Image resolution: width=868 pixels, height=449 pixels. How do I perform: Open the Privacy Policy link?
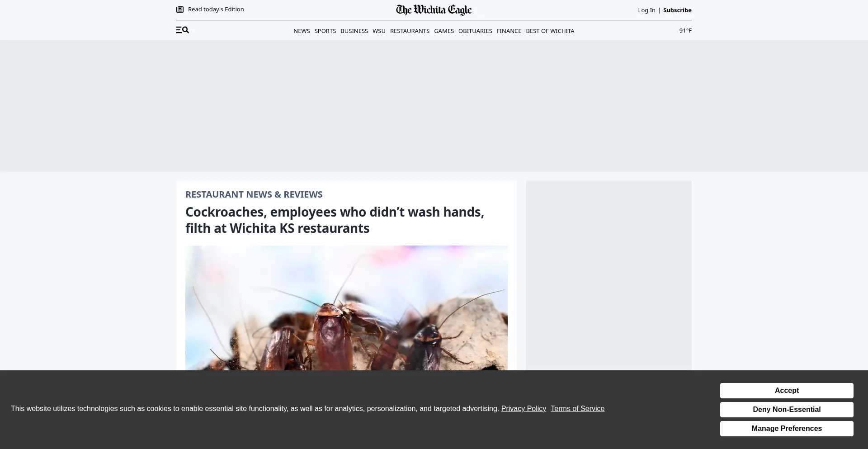click(524, 409)
